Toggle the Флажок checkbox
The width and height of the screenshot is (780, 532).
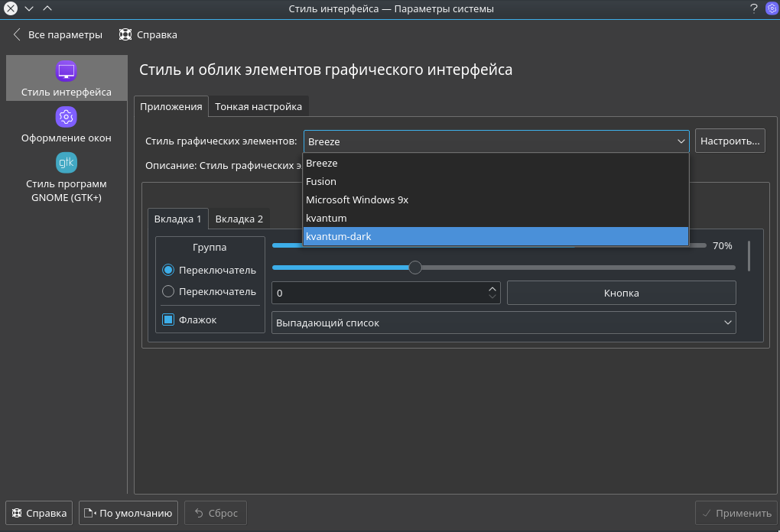(x=168, y=320)
